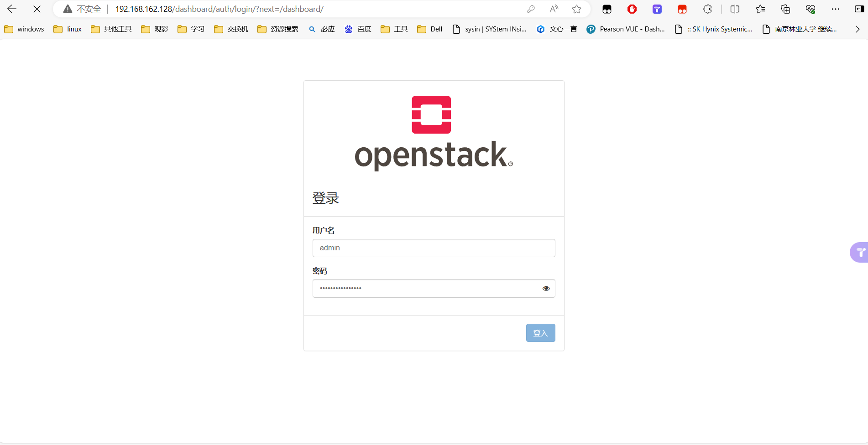Toggle the sidebar icon at far right
This screenshot has width=868, height=445.
pos(859,9)
